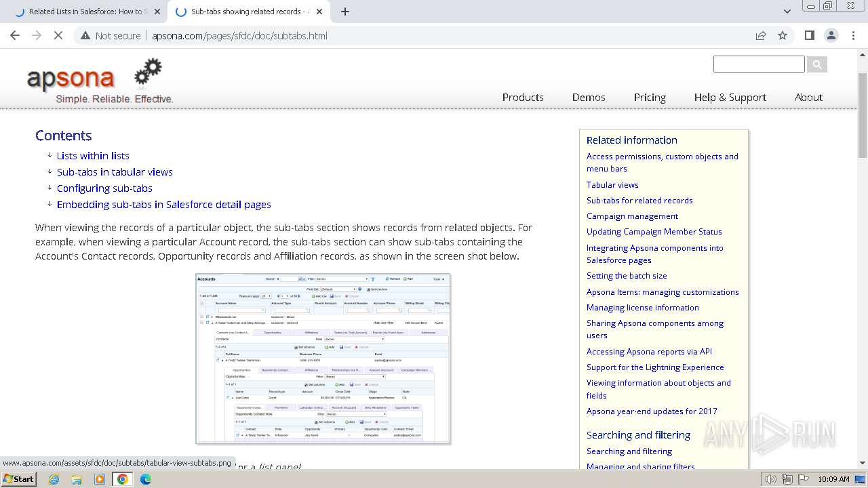Close the Related Lists in Salesforce tab
The width and height of the screenshot is (868, 488).
[157, 12]
